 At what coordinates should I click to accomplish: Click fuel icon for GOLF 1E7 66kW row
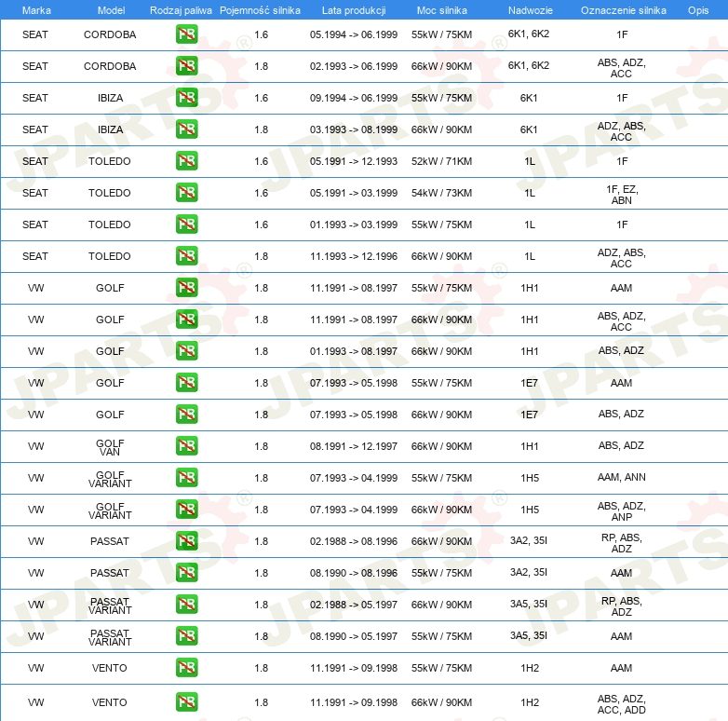(x=186, y=415)
